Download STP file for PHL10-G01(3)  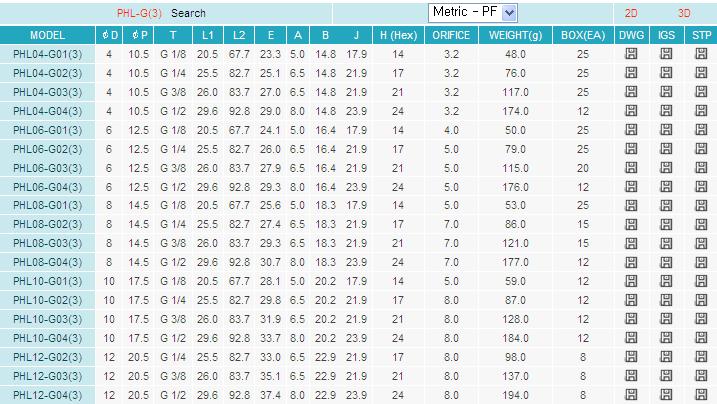tap(701, 281)
